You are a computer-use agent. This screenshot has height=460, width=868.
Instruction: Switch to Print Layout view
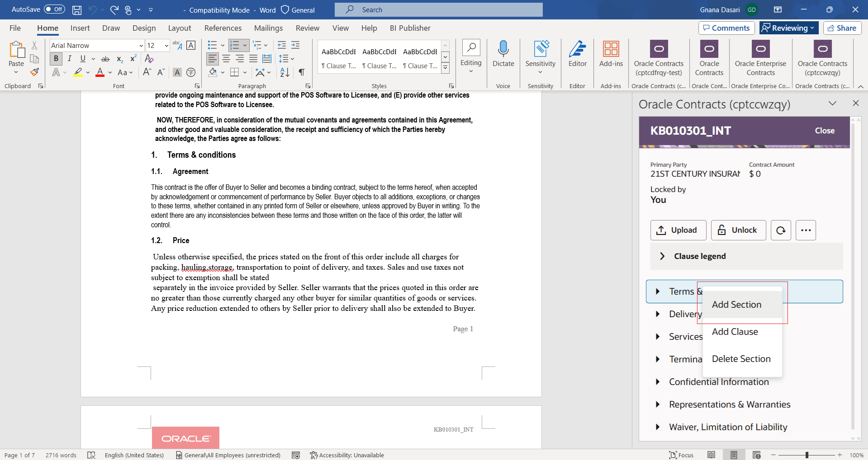coord(734,455)
